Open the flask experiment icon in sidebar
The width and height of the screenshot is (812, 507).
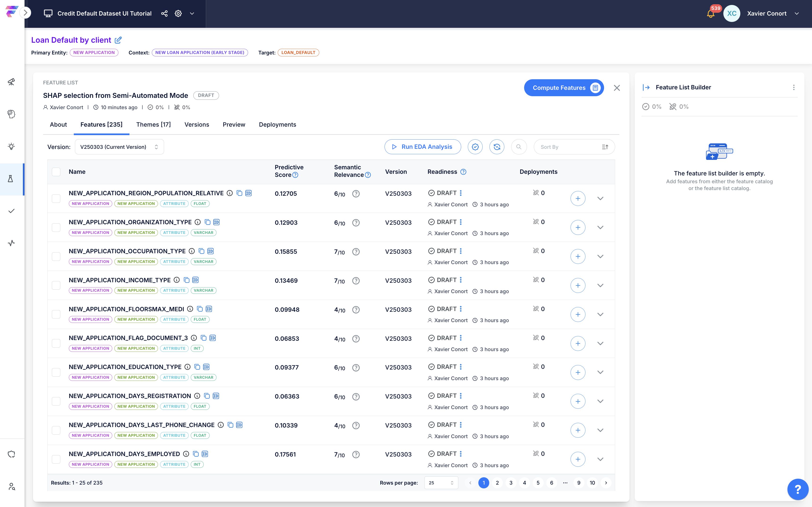point(11,179)
